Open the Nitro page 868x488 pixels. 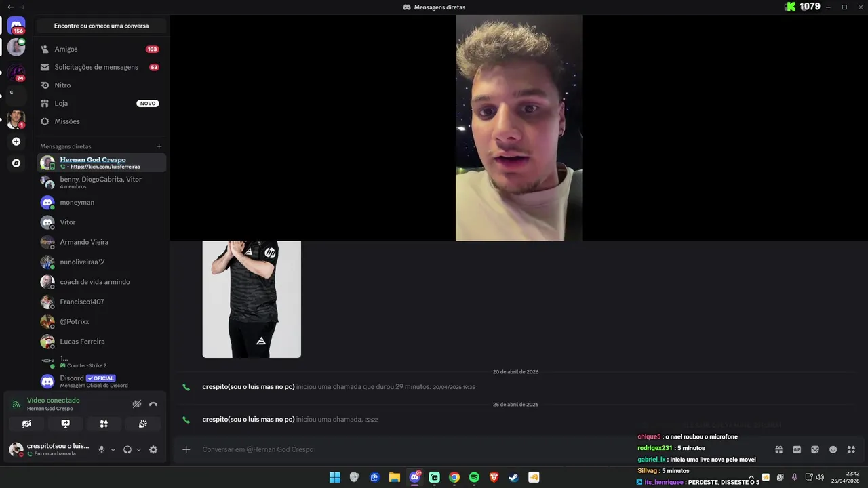101,85
